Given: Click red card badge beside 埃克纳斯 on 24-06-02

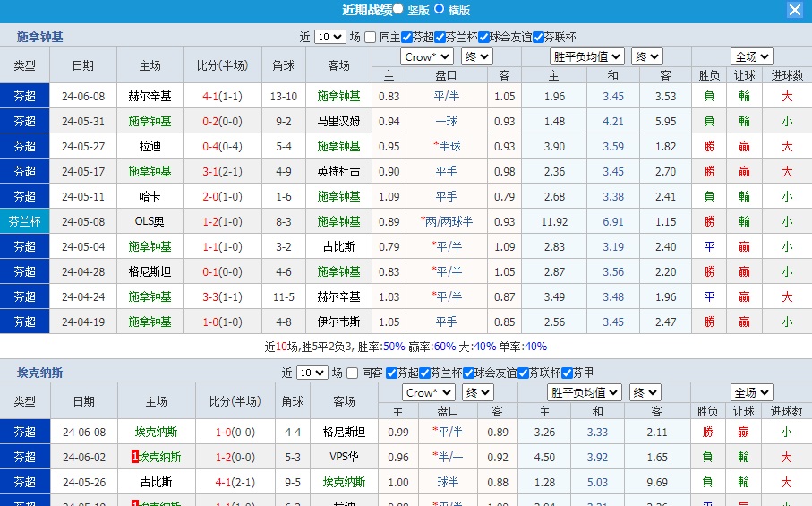Looking at the screenshot, I should pyautogui.click(x=134, y=457).
